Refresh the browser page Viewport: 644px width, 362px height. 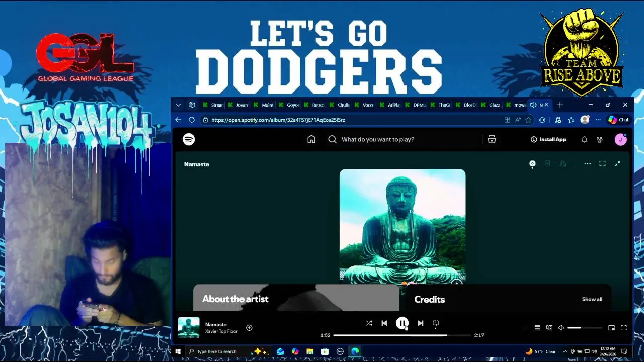pyautogui.click(x=192, y=120)
